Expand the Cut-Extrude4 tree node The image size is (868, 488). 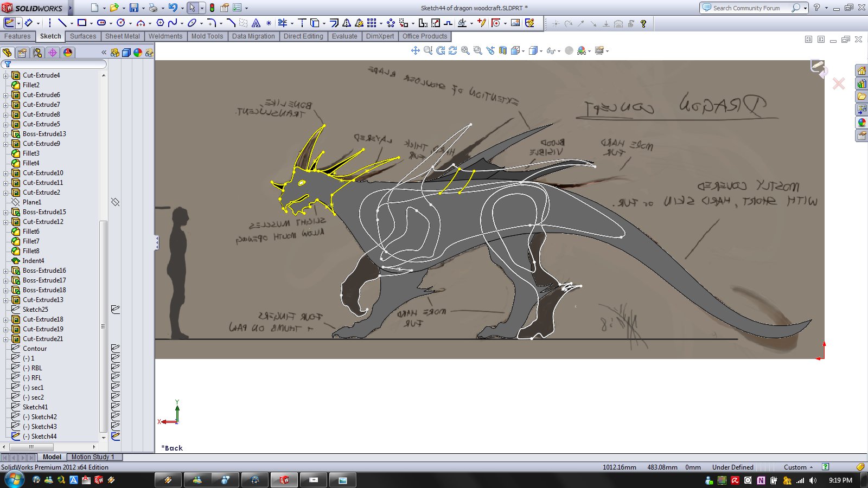tap(6, 75)
